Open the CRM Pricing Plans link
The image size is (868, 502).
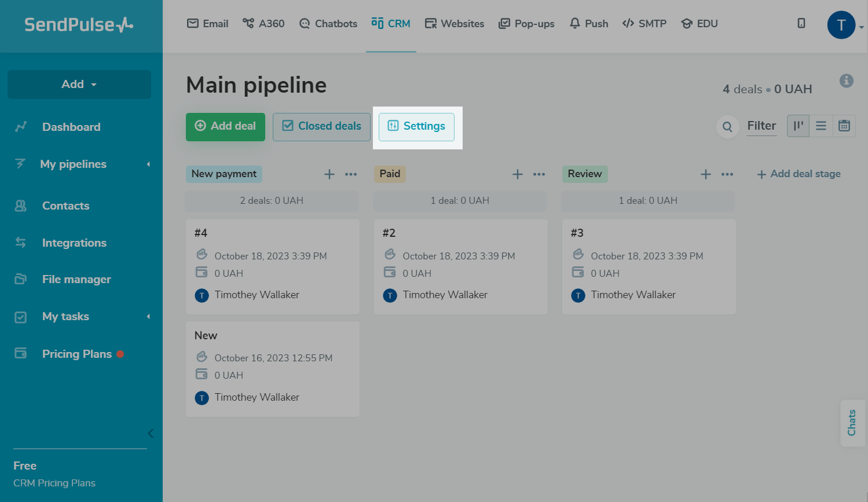54,483
